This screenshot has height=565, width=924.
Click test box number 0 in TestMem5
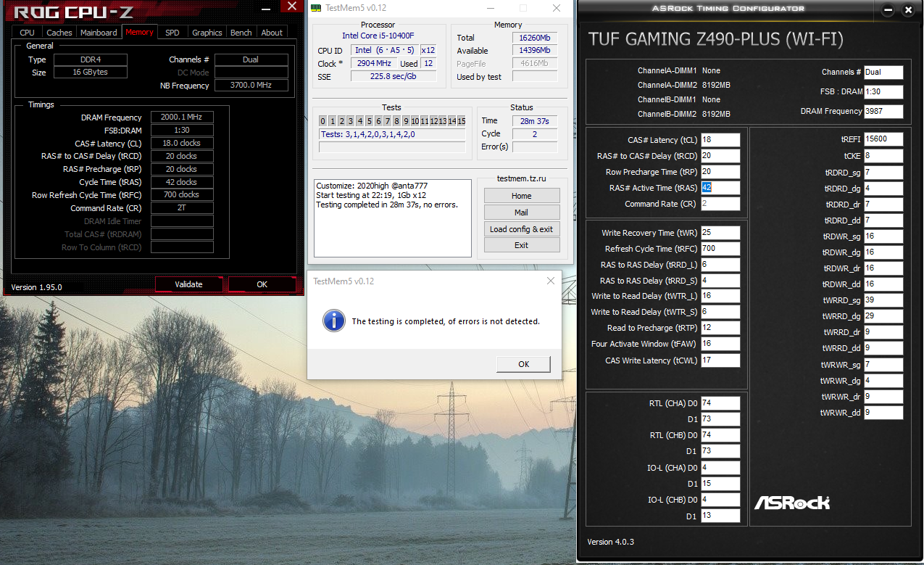point(323,121)
